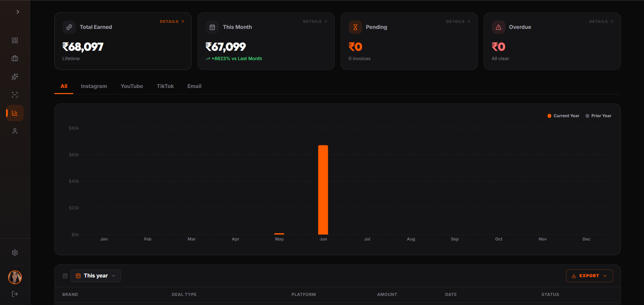Open the scan icon in sidebar
Screen dimensions: 644x305
(15, 95)
